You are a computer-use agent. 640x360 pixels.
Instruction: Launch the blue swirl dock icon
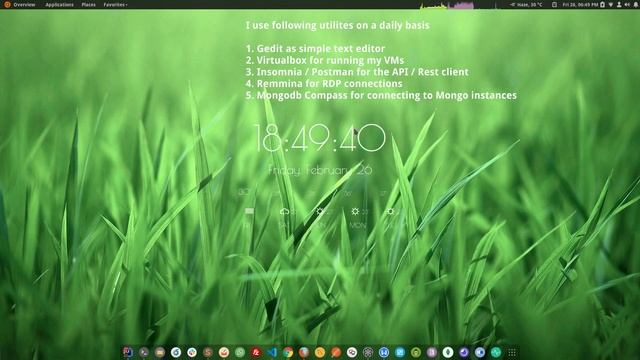[x=176, y=352]
